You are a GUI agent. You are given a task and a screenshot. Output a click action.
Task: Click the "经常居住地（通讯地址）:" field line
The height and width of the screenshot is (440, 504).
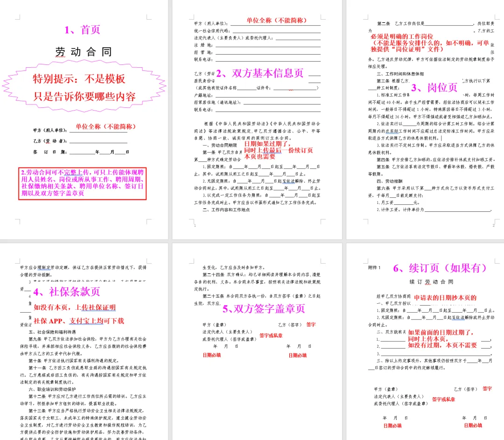pos(257,103)
